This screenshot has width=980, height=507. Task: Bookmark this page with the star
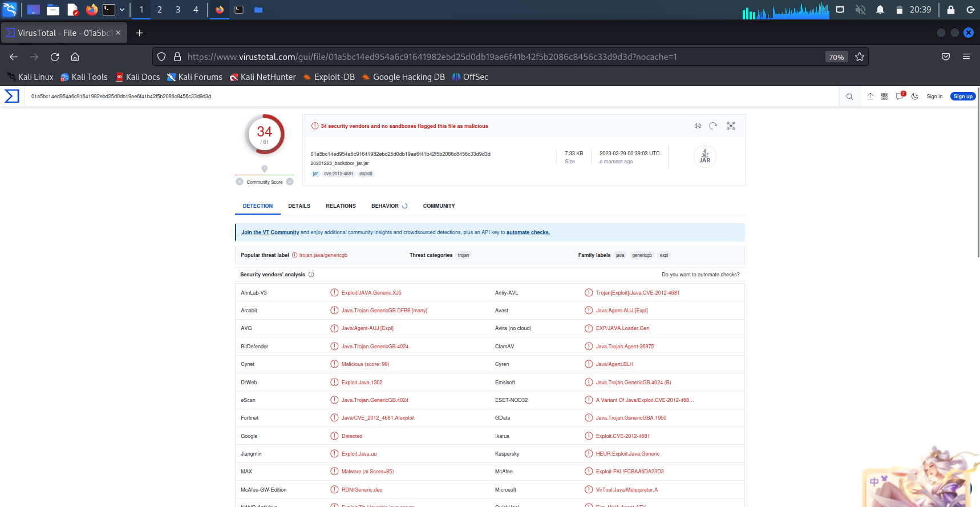pos(860,57)
